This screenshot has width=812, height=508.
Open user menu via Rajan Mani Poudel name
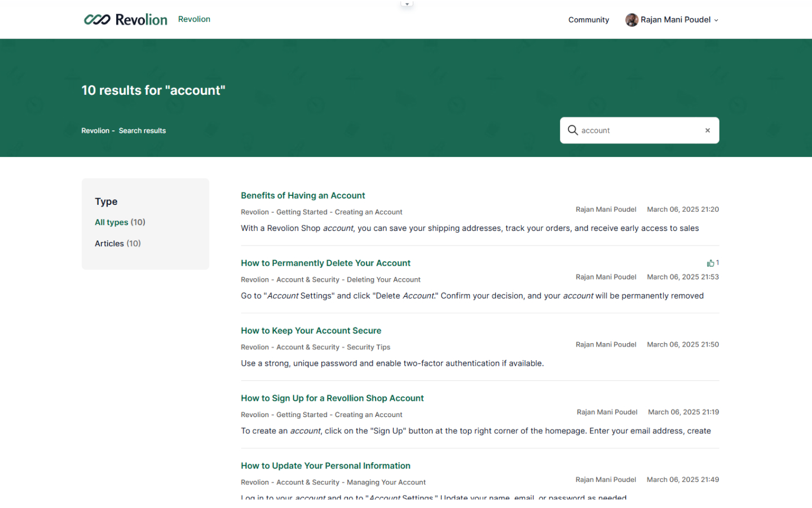[675, 20]
